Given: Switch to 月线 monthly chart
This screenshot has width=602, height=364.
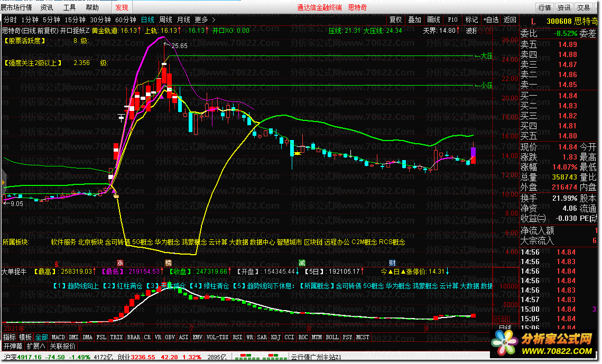Looking at the screenshot, I should pos(183,20).
